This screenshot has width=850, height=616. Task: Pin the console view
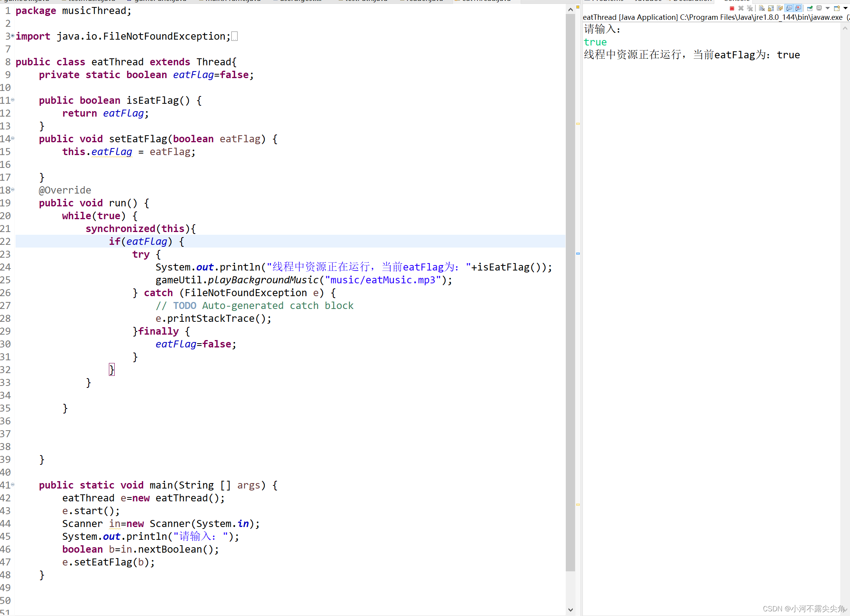(x=810, y=8)
